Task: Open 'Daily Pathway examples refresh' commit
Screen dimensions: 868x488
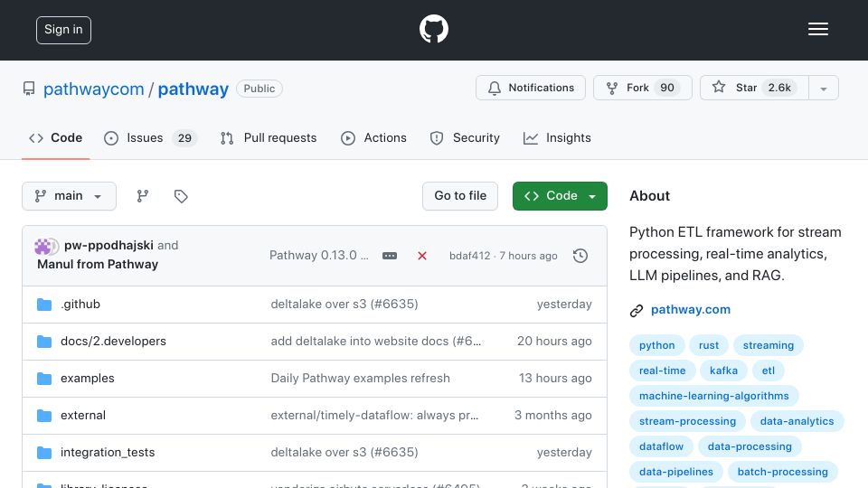Action: [x=361, y=379]
